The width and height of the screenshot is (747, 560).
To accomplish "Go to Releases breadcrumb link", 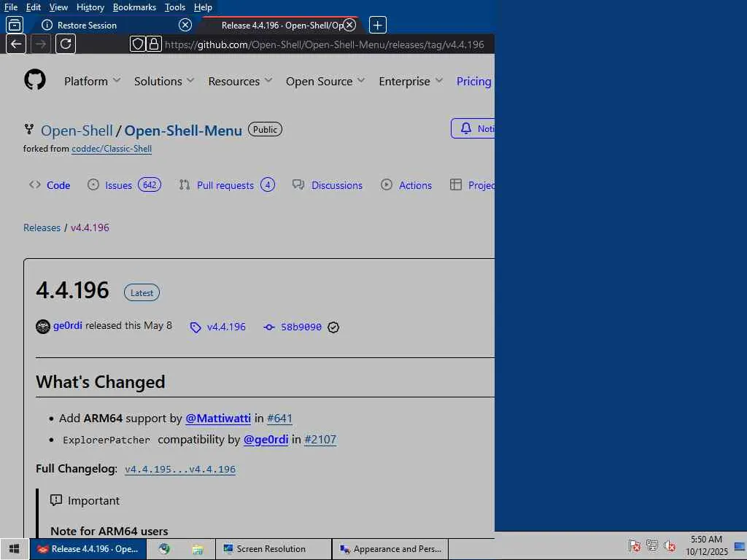I will pos(42,227).
